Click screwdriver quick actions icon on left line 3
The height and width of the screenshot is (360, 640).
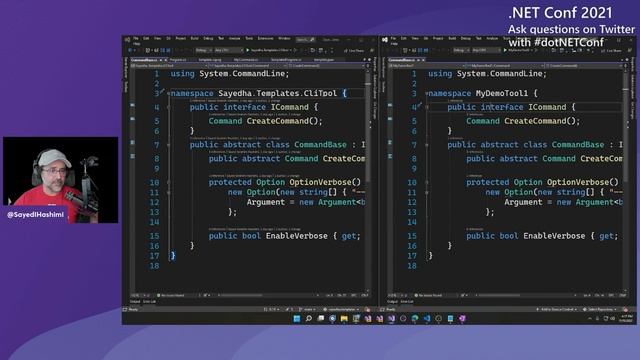[162, 92]
